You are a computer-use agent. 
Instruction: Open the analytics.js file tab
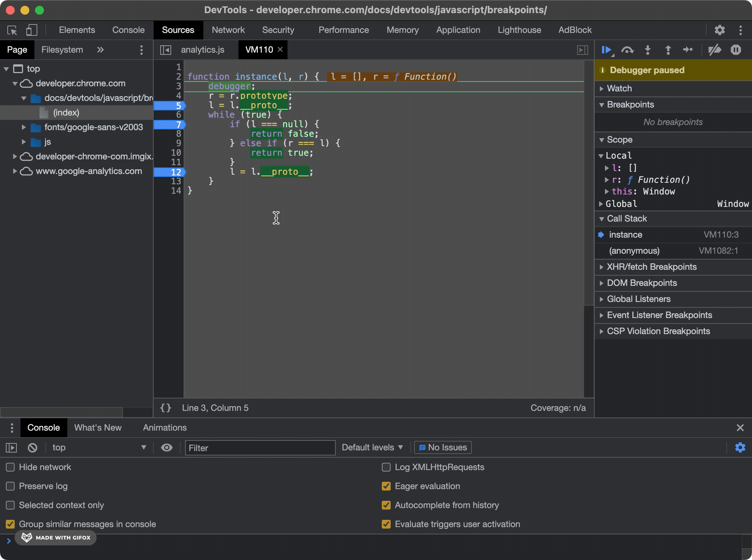pos(202,50)
